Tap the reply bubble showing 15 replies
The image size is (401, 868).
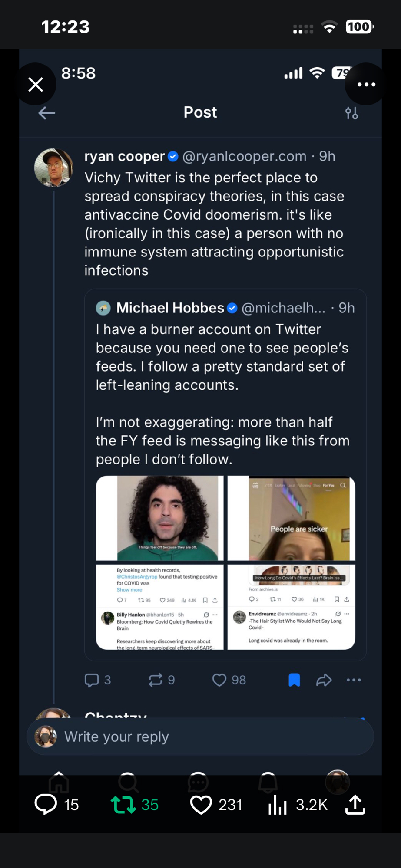pos(46,804)
